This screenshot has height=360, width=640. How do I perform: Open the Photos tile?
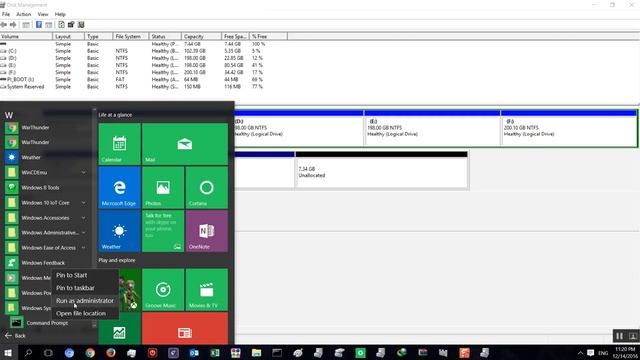coord(163,188)
